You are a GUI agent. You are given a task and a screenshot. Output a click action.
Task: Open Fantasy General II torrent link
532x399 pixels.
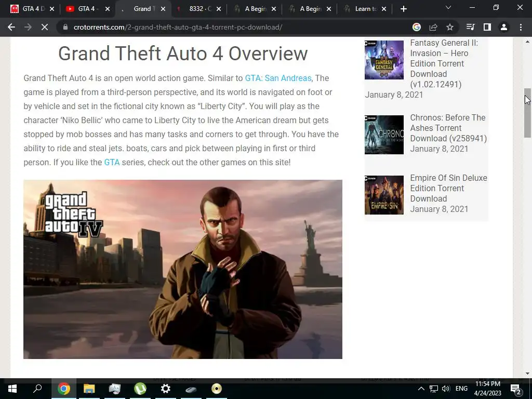tap(444, 63)
